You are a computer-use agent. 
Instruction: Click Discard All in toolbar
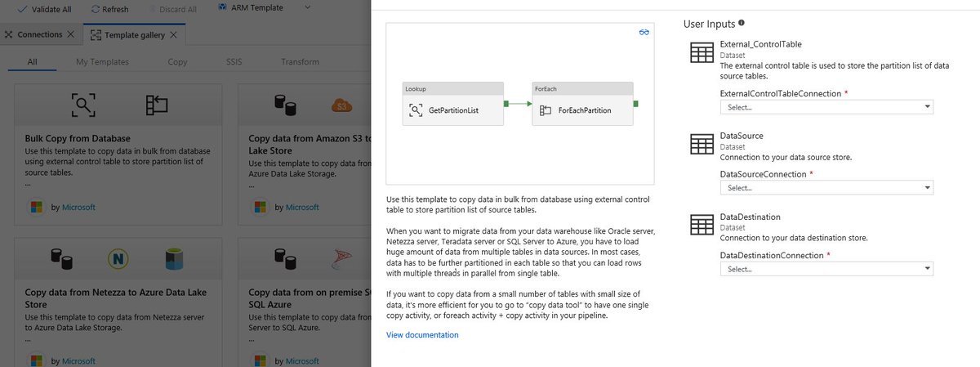click(x=172, y=8)
